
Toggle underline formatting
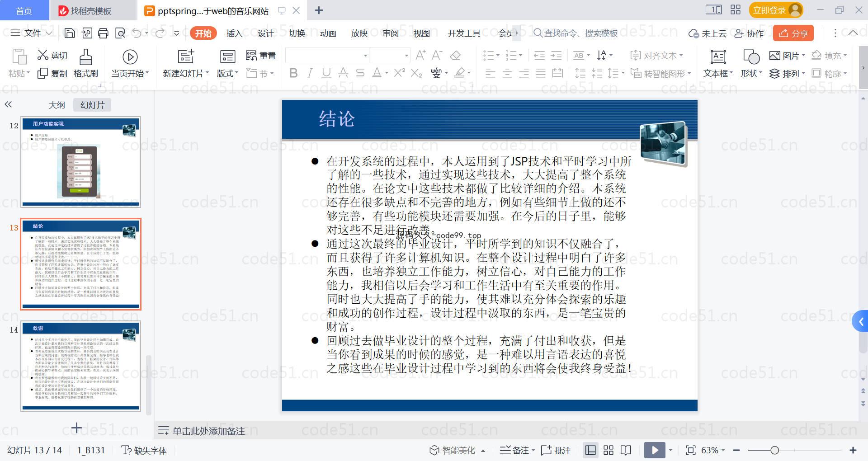tap(326, 73)
